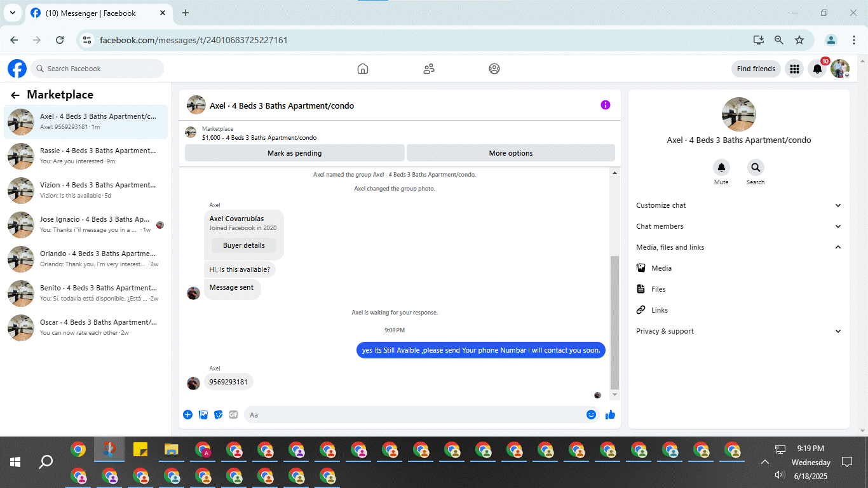Open the Facebook menu grid icon
Image resolution: width=868 pixels, height=488 pixels.
point(794,69)
